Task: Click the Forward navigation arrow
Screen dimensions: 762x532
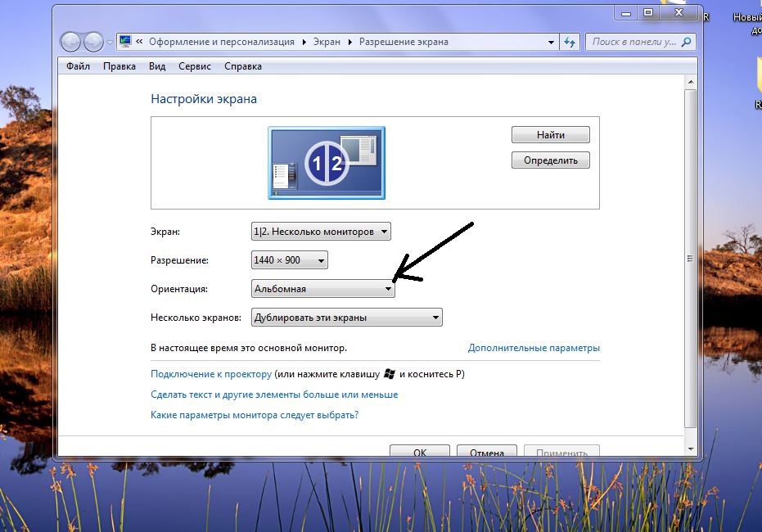Action: 93,42
